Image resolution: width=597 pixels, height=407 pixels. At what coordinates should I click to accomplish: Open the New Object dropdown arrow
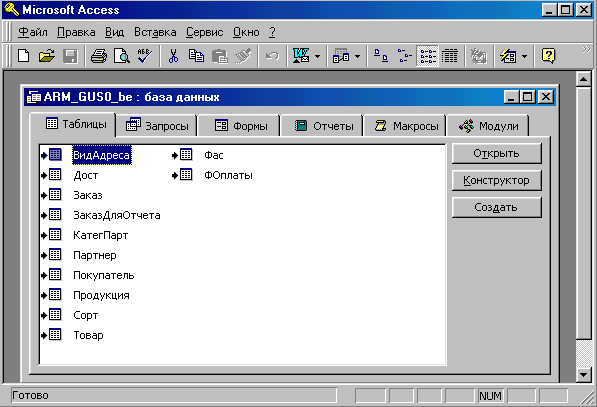click(x=524, y=57)
